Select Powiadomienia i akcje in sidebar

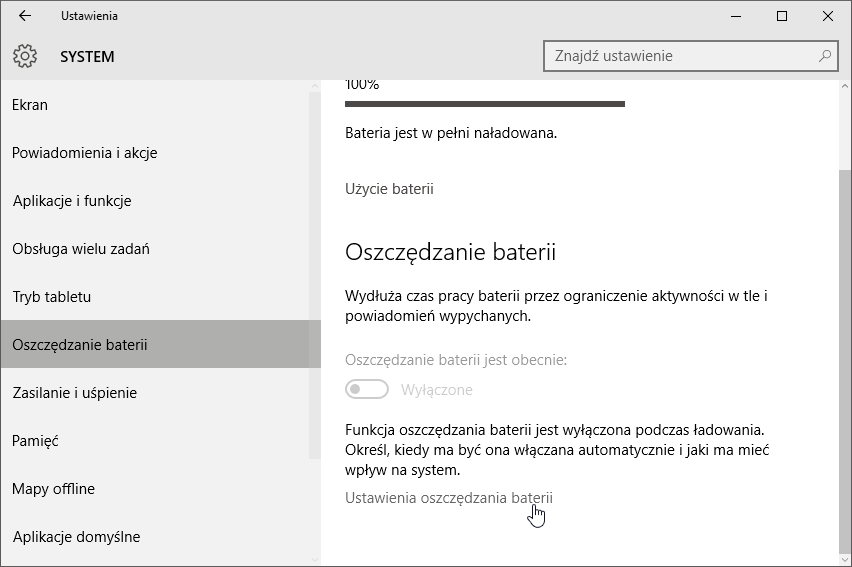pos(85,153)
